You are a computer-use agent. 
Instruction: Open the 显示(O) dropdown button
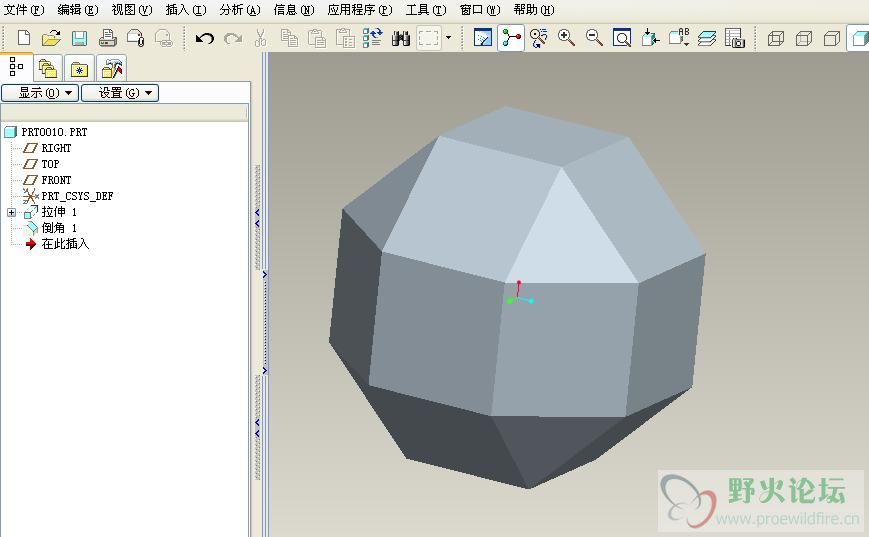pos(40,93)
